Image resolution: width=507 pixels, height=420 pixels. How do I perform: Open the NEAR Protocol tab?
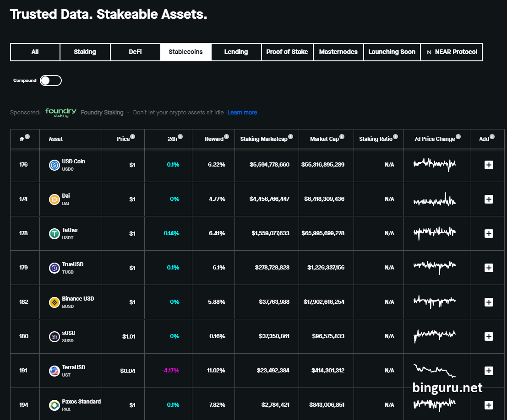click(x=452, y=52)
